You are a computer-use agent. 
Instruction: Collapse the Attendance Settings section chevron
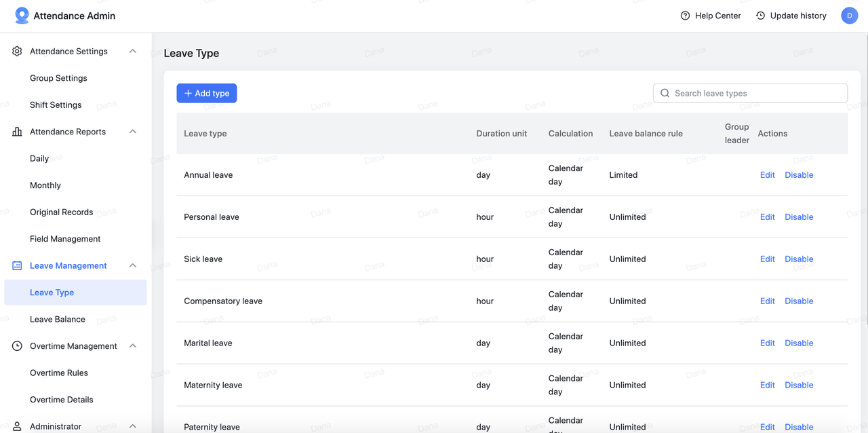133,52
